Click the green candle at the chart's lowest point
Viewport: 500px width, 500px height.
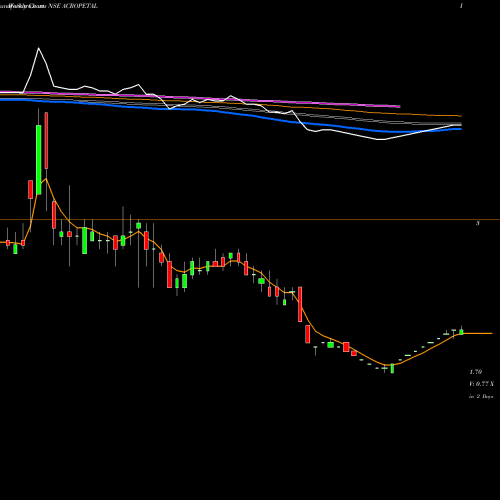pos(392,368)
